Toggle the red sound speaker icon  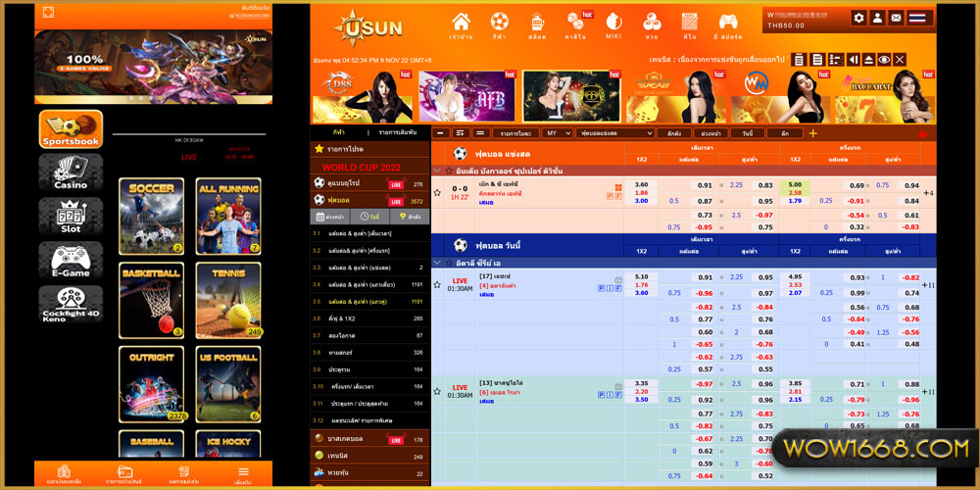[923, 133]
